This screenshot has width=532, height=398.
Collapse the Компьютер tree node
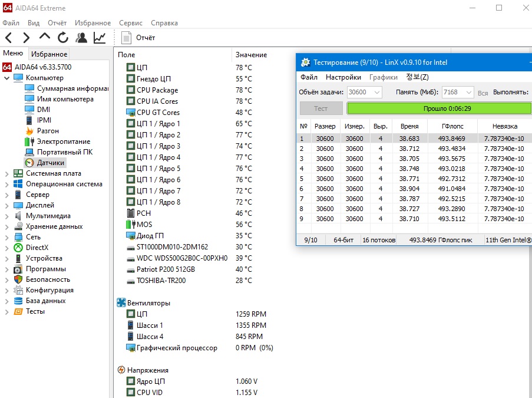click(7, 78)
